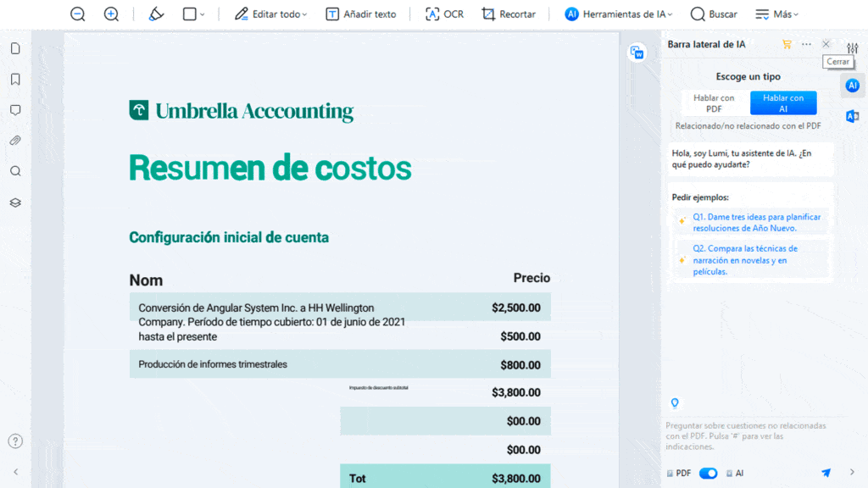The width and height of the screenshot is (868, 488).
Task: Click the Añadir texto button
Action: pyautogui.click(x=361, y=14)
